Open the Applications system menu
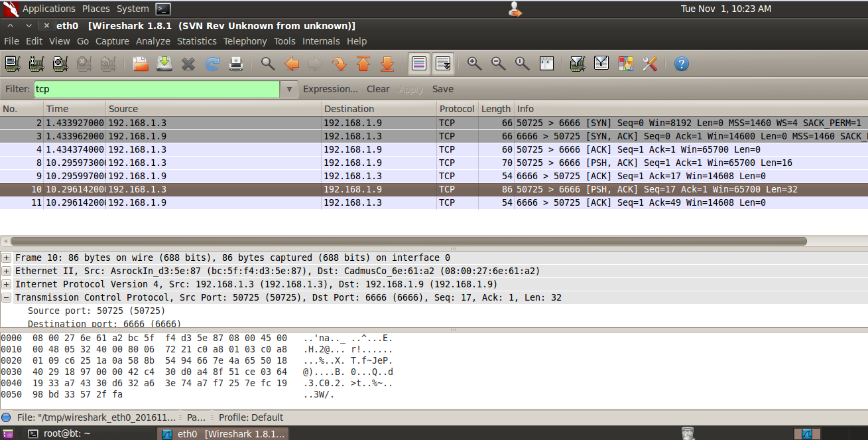The height and width of the screenshot is (440, 868). 49,9
